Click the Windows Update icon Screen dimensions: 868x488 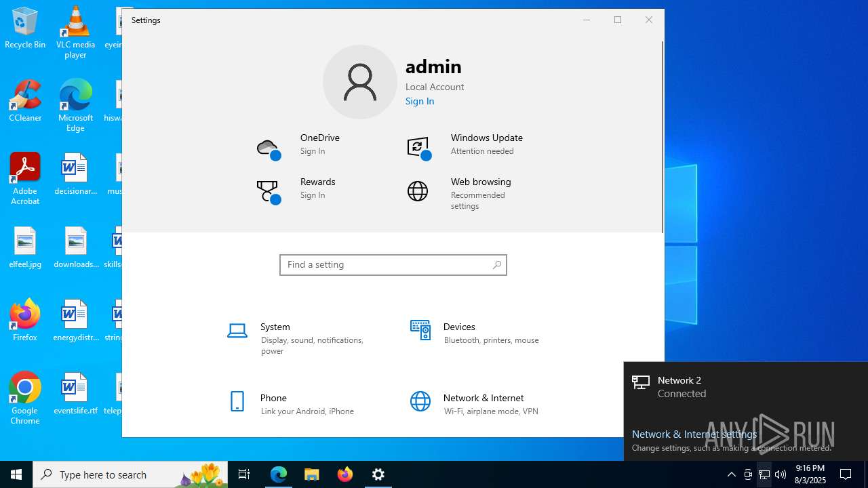pos(418,148)
